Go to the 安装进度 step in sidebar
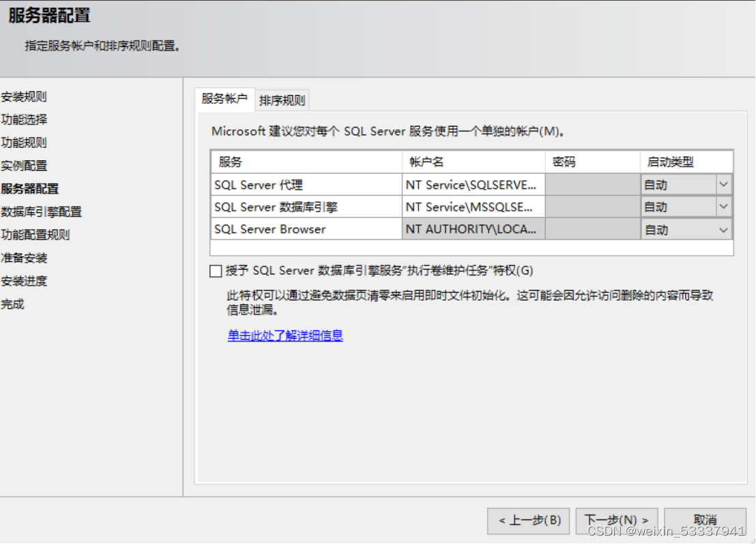The image size is (756, 544). click(x=24, y=282)
